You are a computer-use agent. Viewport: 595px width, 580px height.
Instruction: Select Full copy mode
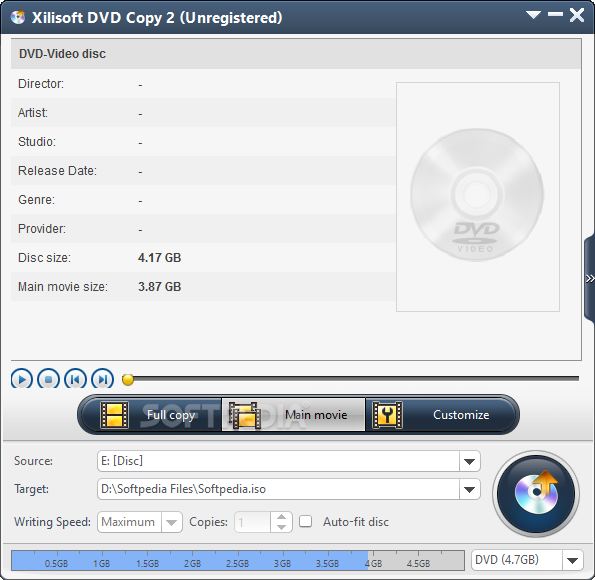(152, 415)
